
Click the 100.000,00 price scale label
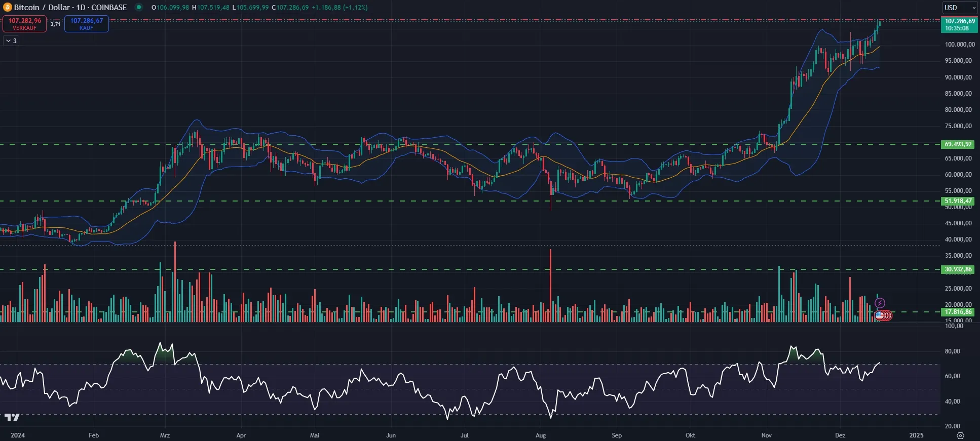coord(960,45)
